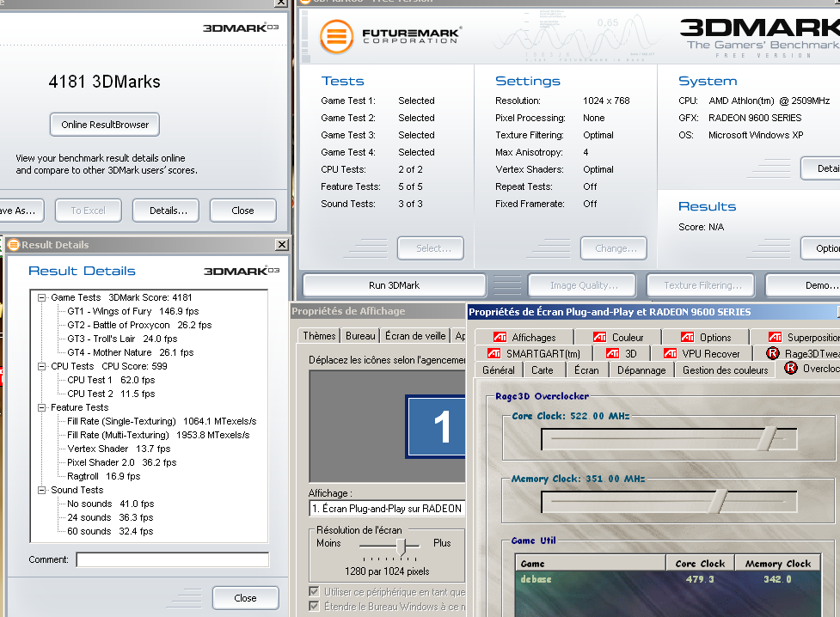Close the 3DMark score dialog via Close button
Image resolution: width=840 pixels, height=617 pixels.
point(242,211)
